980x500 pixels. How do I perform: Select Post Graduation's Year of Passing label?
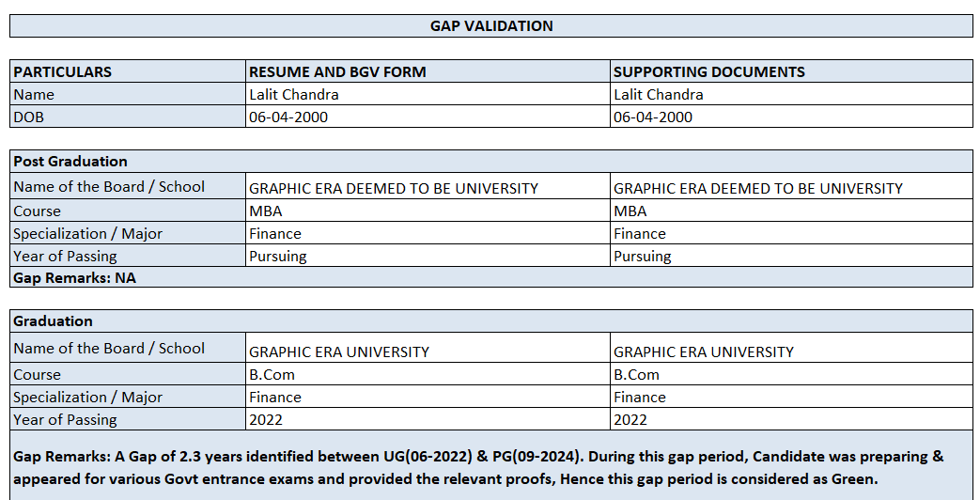tap(66, 256)
